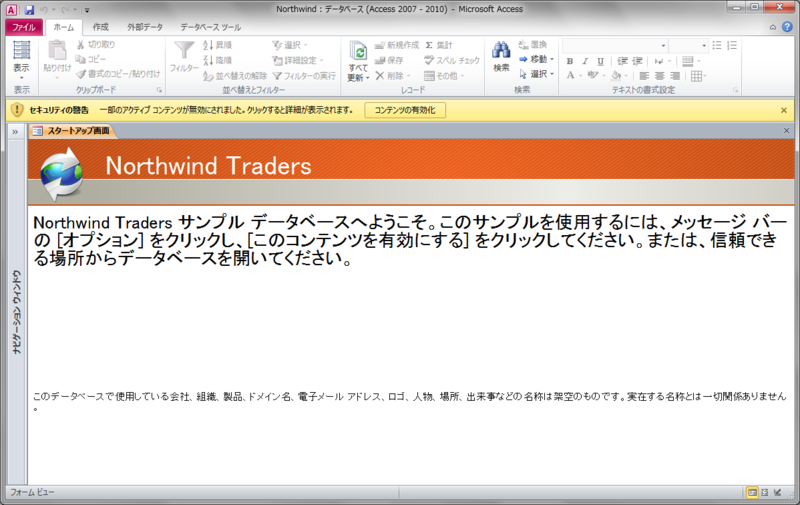Click 並べ替えの解除 remove sort
This screenshot has height=505, width=800.
point(235,75)
